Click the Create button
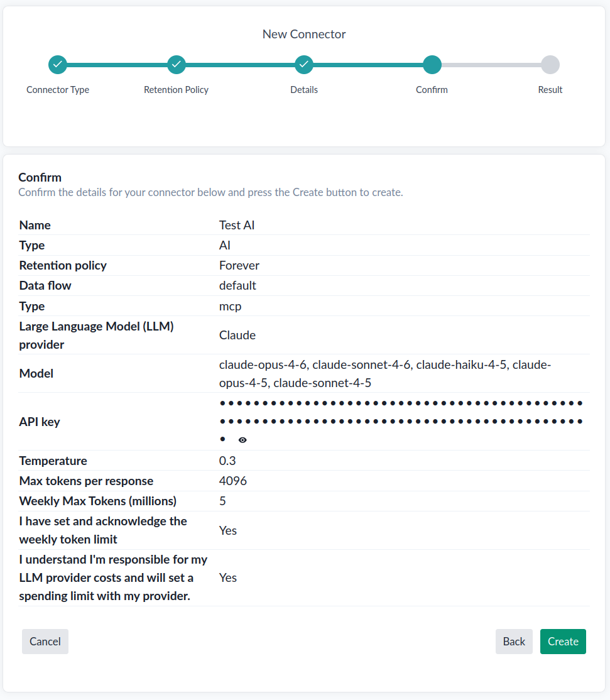Screen dimensions: 610x700 pyautogui.click(x=563, y=641)
